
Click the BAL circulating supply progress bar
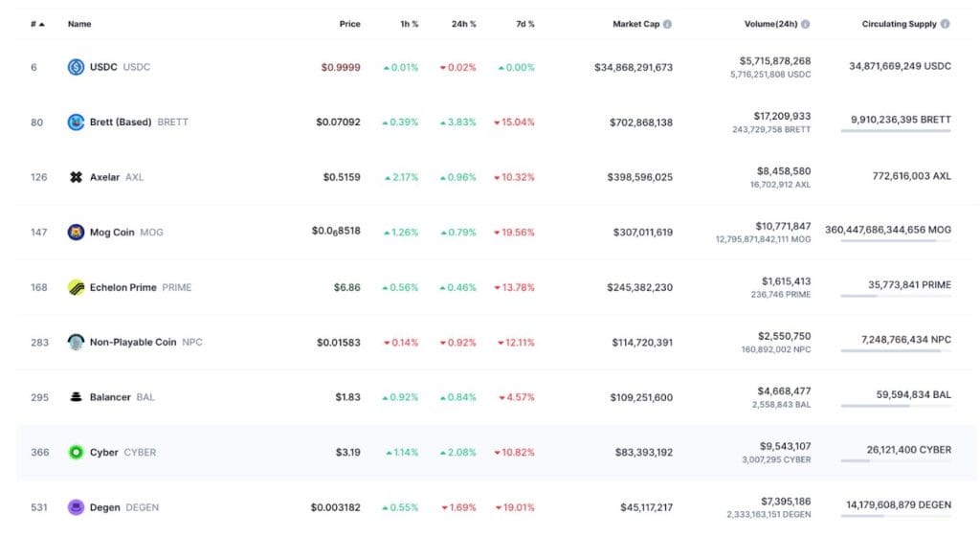click(896, 406)
